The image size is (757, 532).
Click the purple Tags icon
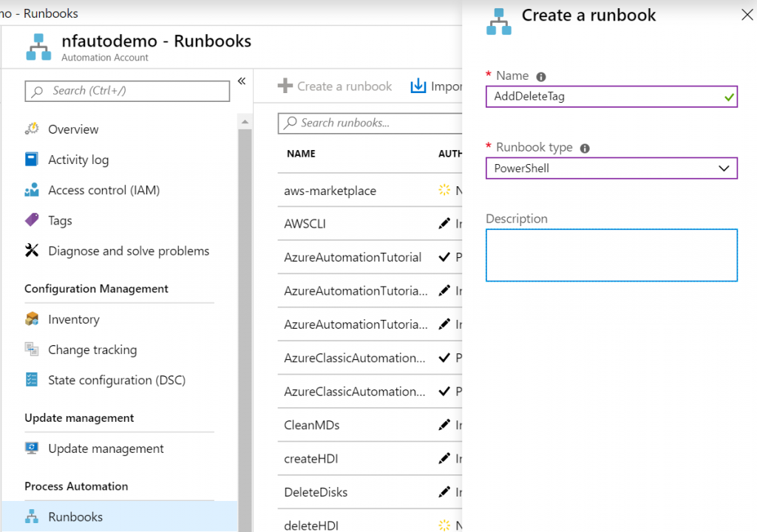coord(32,220)
